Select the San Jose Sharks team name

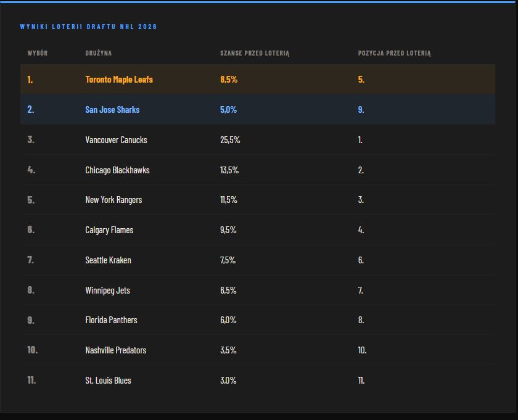[112, 109]
